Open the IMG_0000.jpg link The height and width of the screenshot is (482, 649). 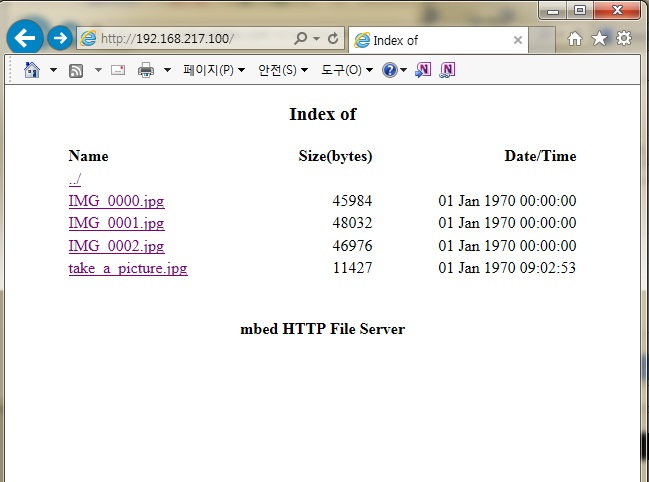[117, 201]
